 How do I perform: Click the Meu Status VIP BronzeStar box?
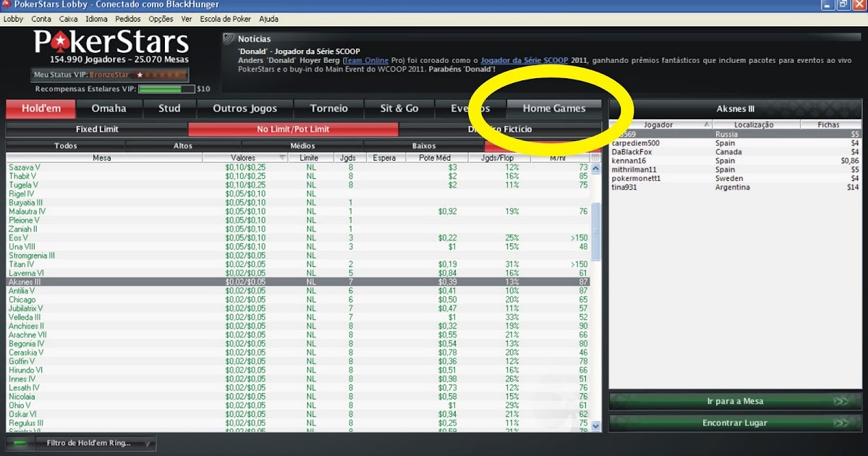click(x=110, y=75)
